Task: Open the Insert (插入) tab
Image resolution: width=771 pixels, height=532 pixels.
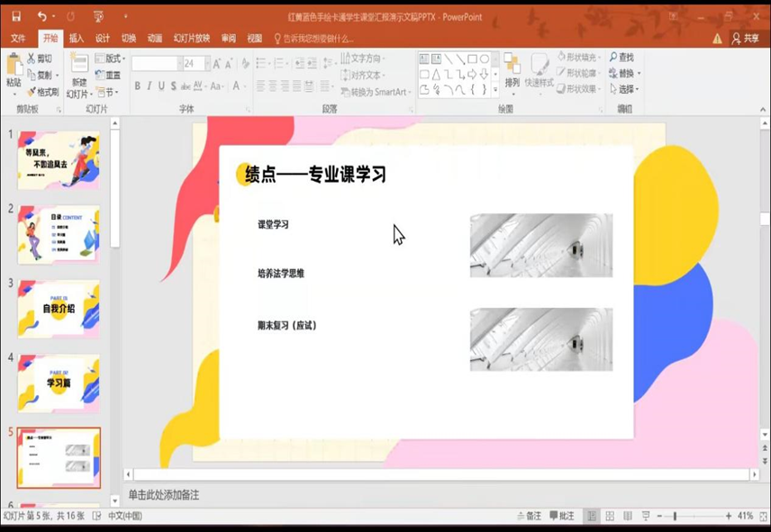Action: pos(77,39)
